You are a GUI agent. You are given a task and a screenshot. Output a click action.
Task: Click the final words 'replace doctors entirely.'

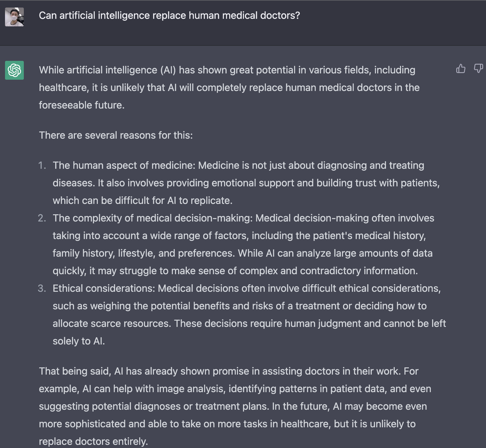pyautogui.click(x=93, y=441)
